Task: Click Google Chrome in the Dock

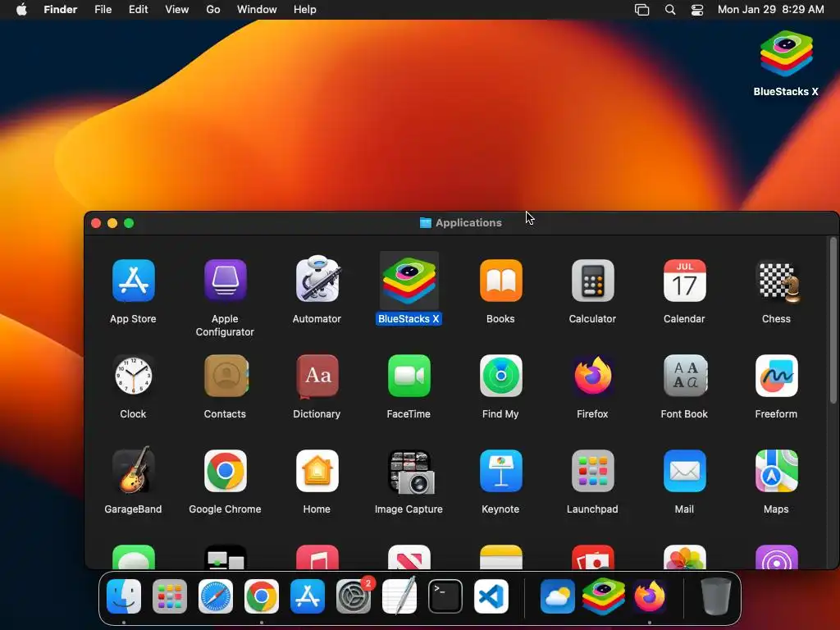Action: click(262, 596)
